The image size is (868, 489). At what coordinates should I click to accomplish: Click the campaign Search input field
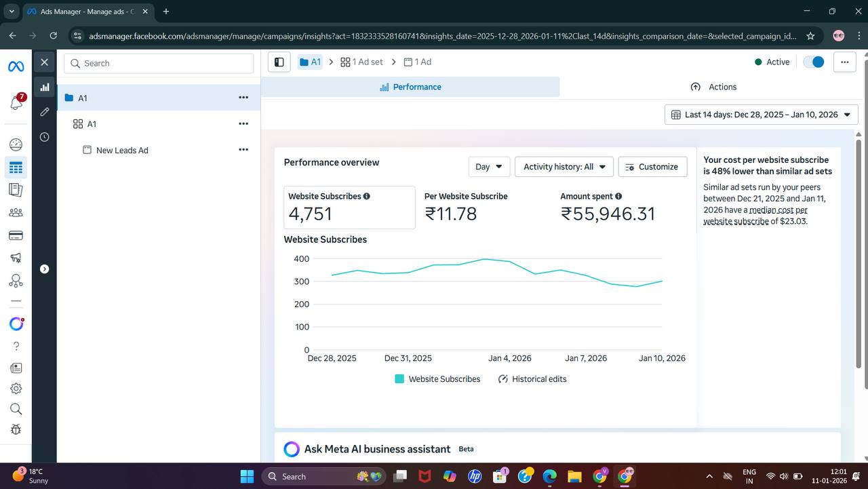point(159,63)
